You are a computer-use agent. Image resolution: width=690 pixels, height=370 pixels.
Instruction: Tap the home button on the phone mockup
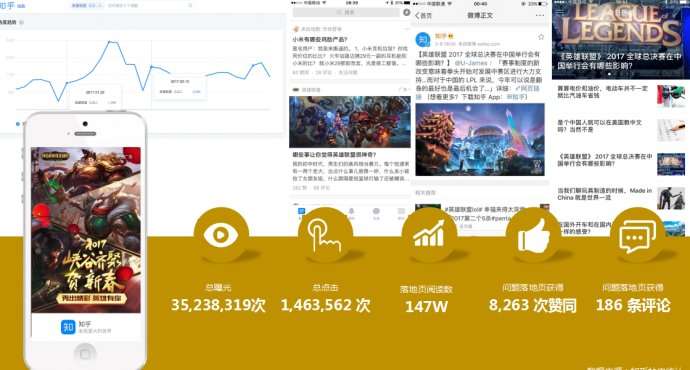tap(85, 353)
